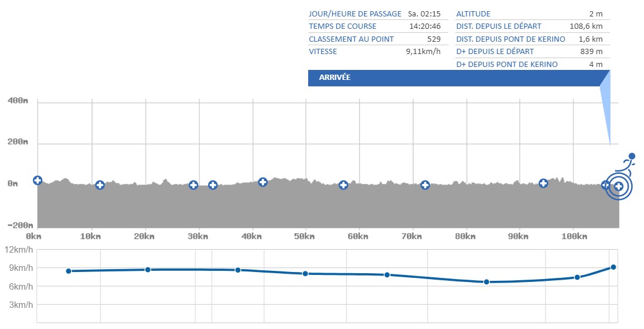Click the runner figure icon at the finish

(628, 163)
